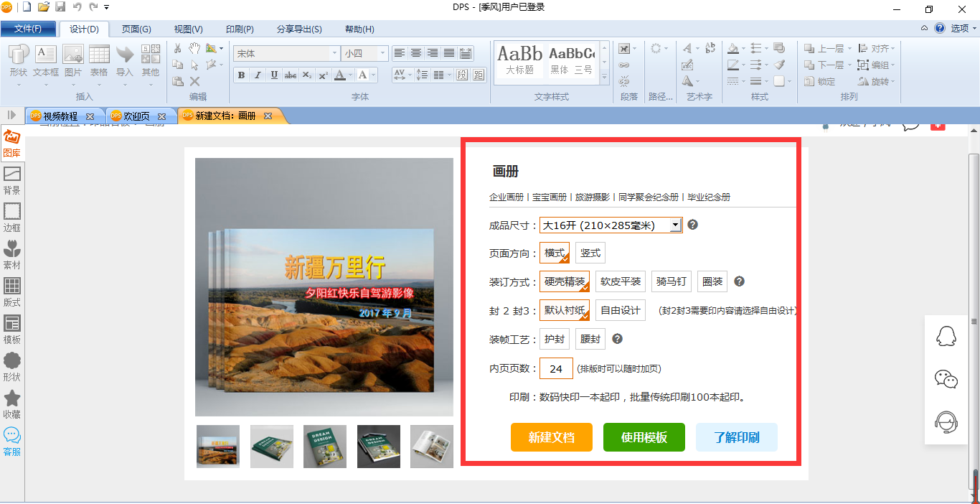Choose 骑马钉 binding option
This screenshot has width=980, height=504.
click(x=672, y=282)
